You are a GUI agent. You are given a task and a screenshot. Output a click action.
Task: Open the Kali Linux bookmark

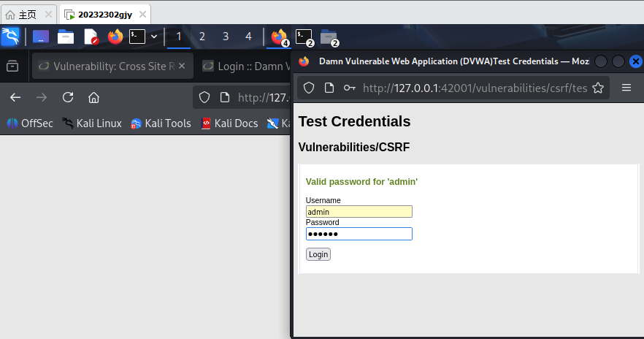click(x=92, y=123)
